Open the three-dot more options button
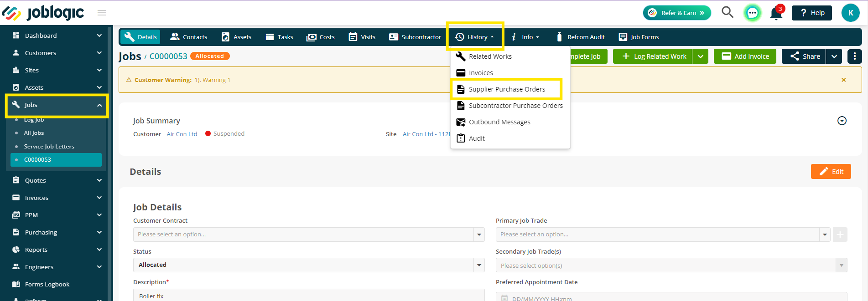Viewport: 868px width, 301px height. coord(855,56)
